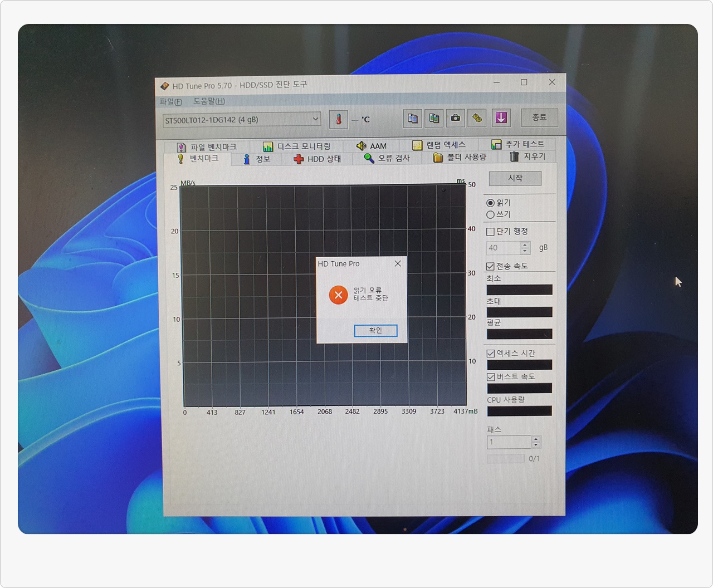Click the HD Tune Pro title bar icon
Viewport: 713px width, 588px height.
tap(165, 86)
